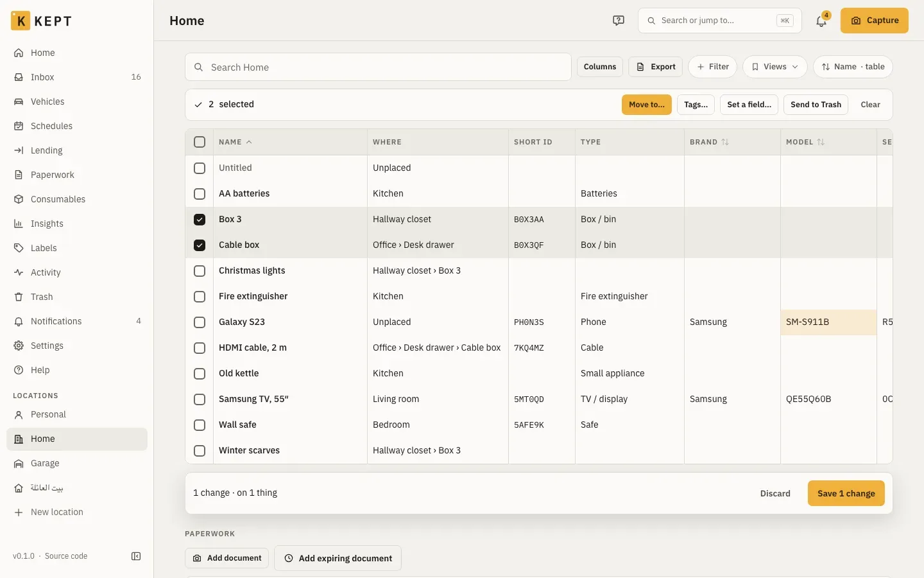Discard the pending change
The image size is (924, 578).
(775, 493)
